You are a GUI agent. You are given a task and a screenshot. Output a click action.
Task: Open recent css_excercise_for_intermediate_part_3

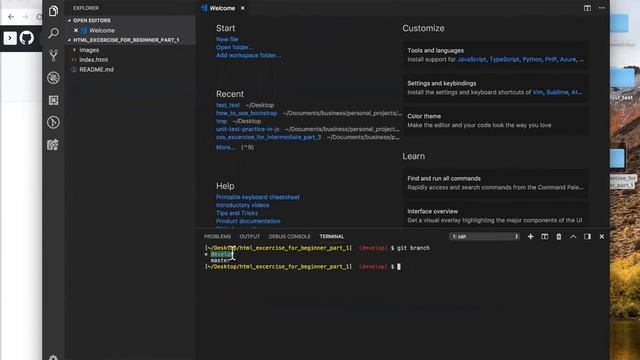point(268,137)
